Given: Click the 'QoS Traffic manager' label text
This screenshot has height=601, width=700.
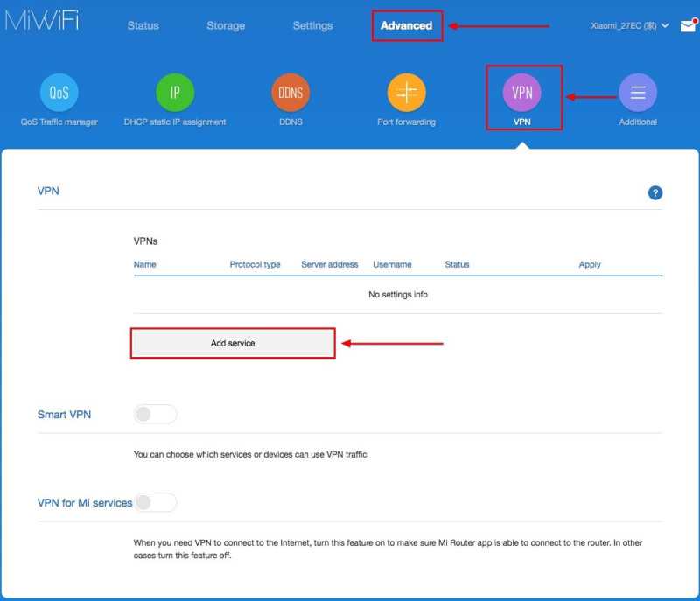Looking at the screenshot, I should (59, 122).
